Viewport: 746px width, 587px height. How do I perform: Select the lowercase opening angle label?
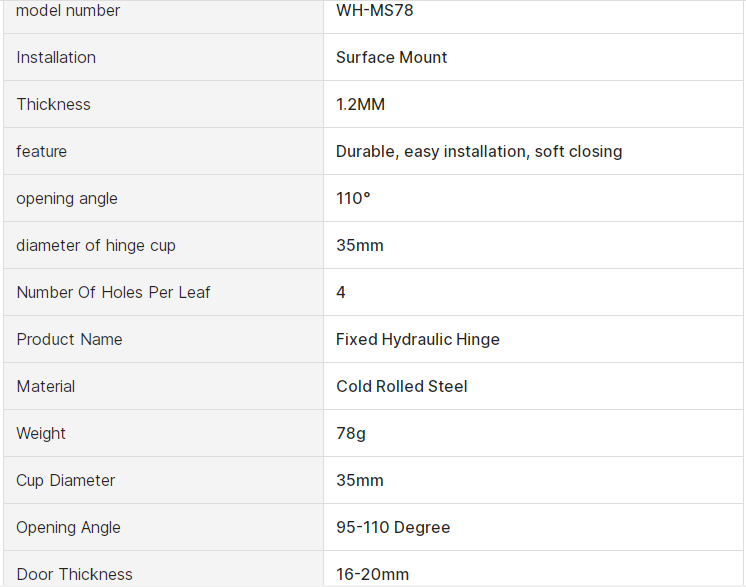point(67,198)
